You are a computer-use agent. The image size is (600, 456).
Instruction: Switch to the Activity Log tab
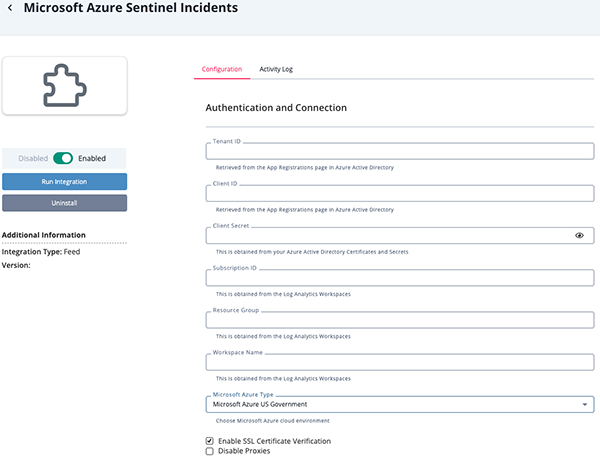click(x=276, y=69)
